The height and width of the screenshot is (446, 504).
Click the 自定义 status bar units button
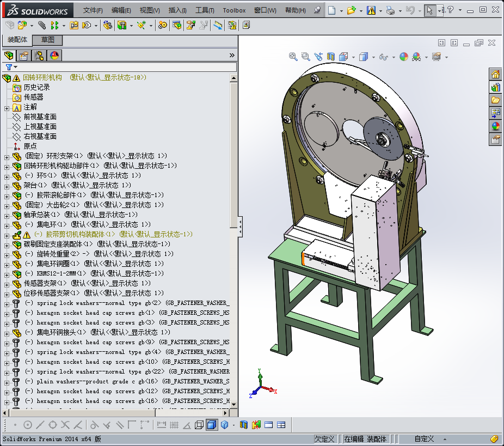click(423, 439)
